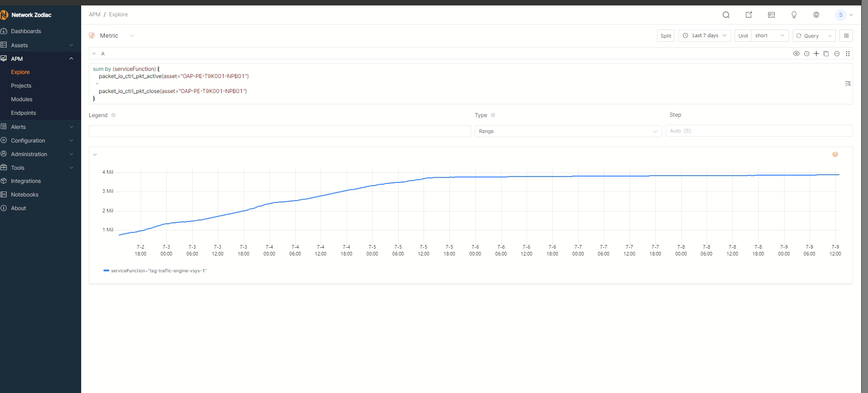Open the Type dropdown showing Range
Screen dimensions: 868x393
[x=568, y=131]
